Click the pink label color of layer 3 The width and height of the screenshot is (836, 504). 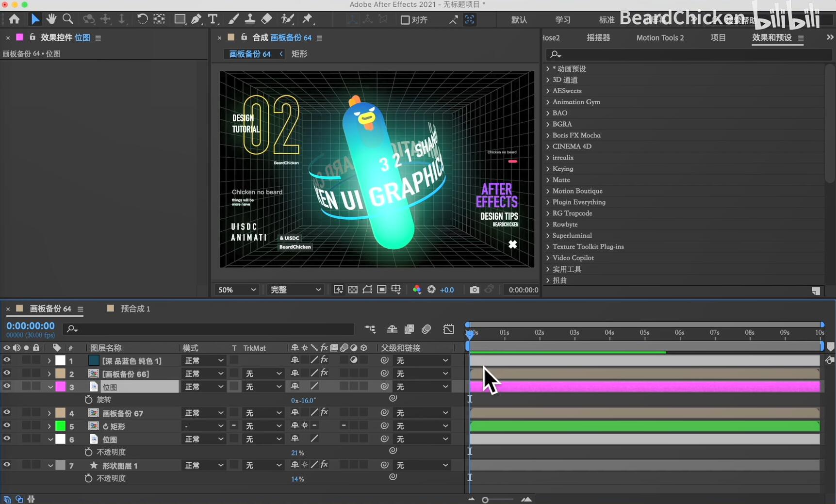click(60, 387)
